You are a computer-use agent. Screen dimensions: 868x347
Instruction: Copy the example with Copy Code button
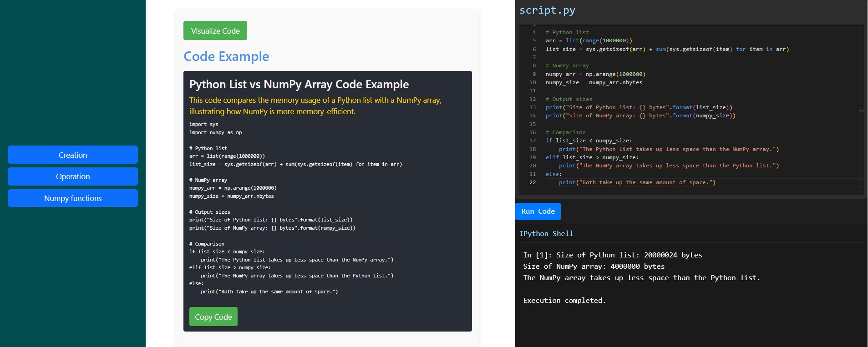click(213, 317)
